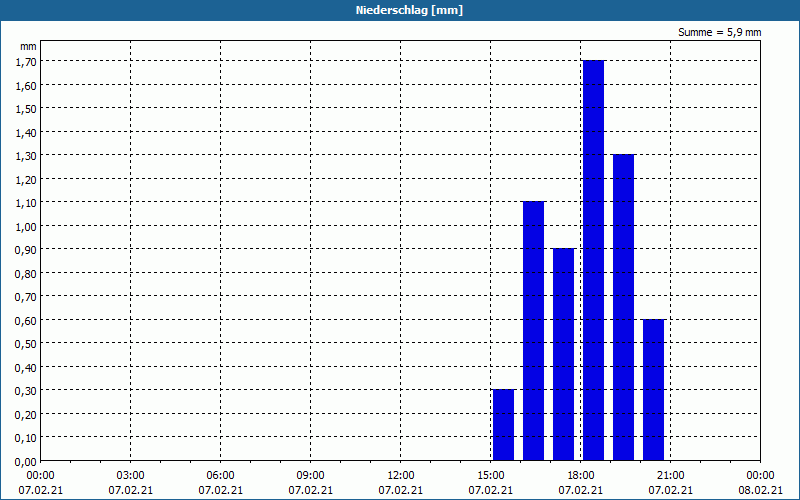Viewport: 800px width, 500px height.
Task: Select the 08.02.21 date label
Action: pyautogui.click(x=760, y=490)
